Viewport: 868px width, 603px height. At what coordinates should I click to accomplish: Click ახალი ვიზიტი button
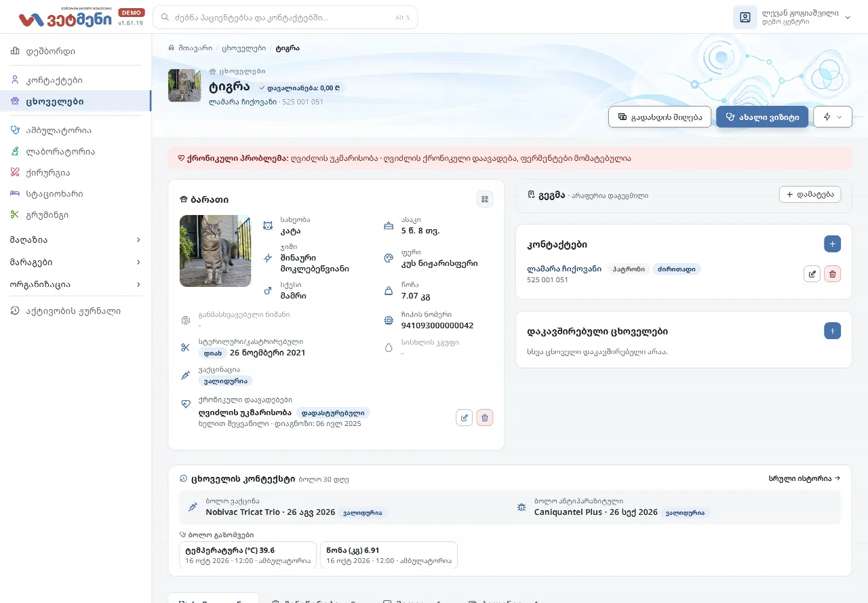click(762, 117)
